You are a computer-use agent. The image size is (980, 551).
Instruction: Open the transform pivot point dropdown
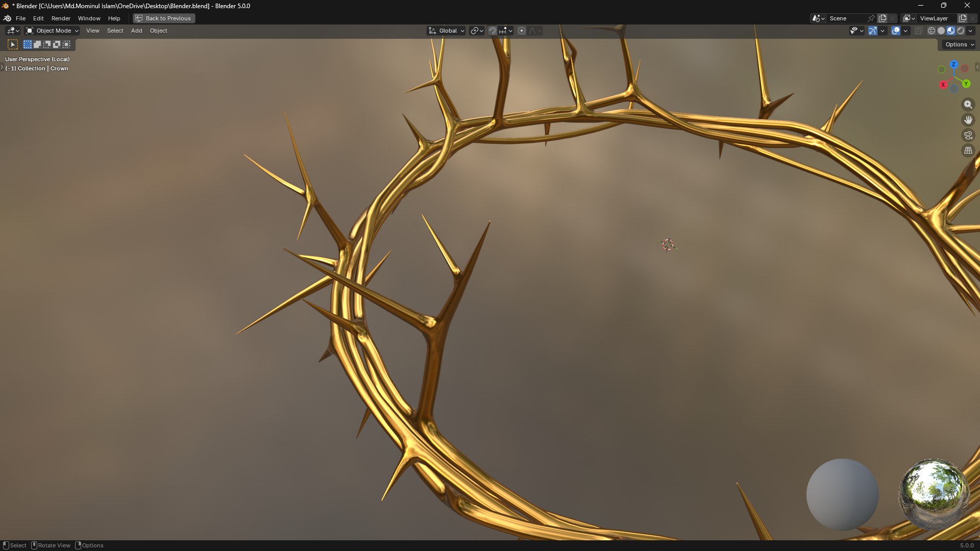(x=477, y=31)
